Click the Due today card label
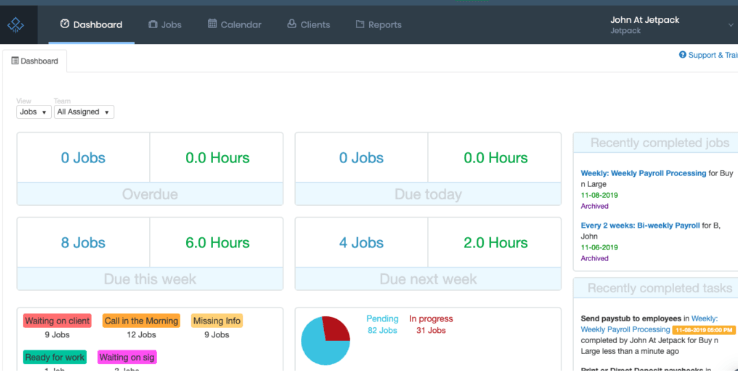 point(428,194)
